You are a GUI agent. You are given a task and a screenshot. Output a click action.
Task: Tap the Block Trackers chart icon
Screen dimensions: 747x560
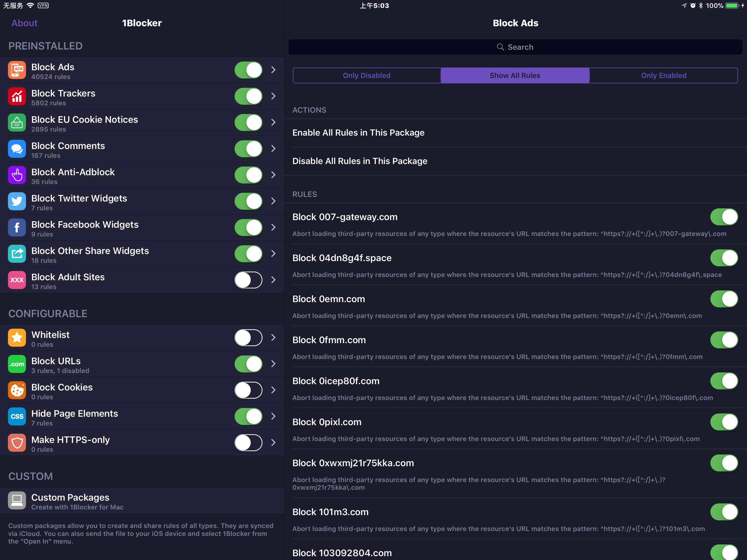point(17,96)
